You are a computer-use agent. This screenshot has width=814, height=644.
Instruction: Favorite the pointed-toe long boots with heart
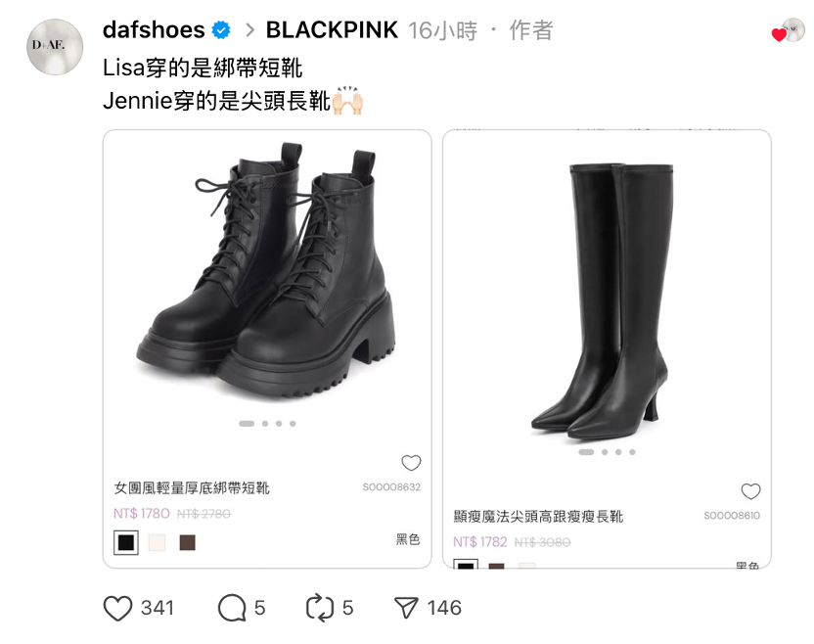coord(750,490)
